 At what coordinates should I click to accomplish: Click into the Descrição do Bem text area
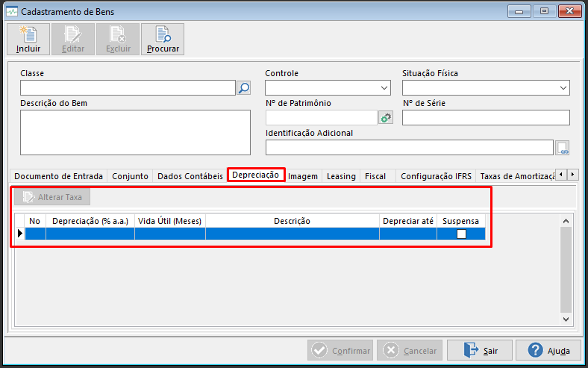point(135,132)
